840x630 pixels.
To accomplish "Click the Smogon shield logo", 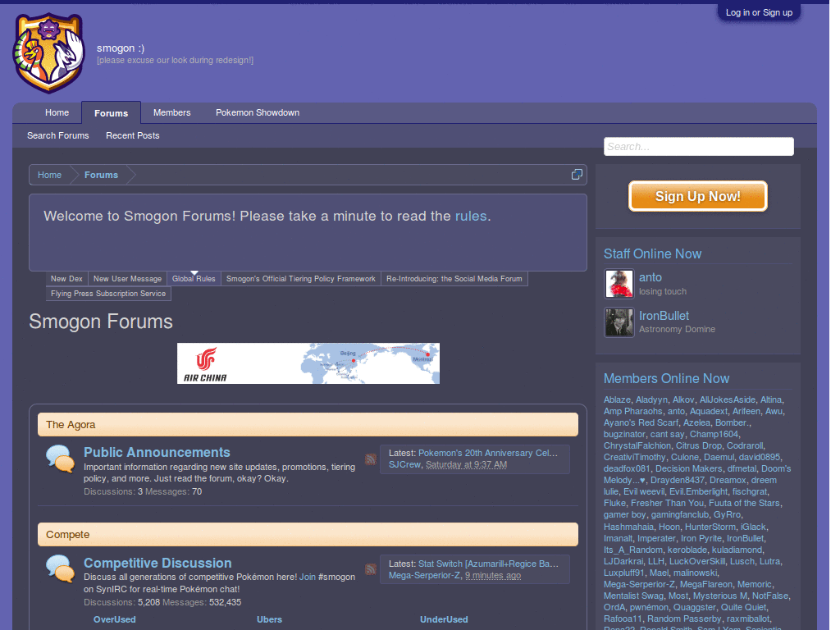I will click(49, 52).
